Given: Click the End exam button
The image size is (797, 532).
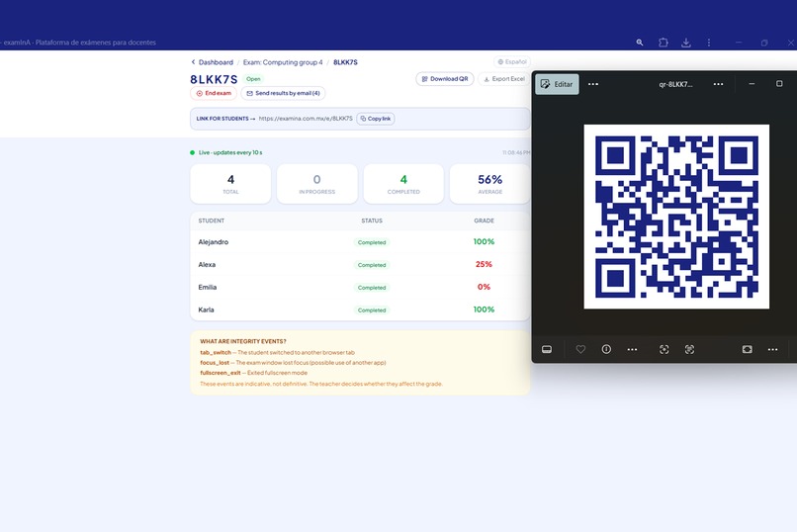Looking at the screenshot, I should [214, 93].
